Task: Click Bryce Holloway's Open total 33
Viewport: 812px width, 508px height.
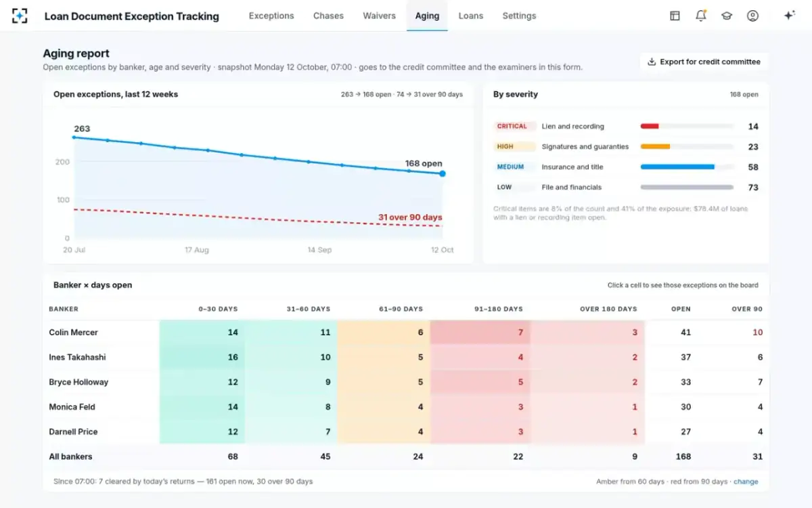Action: (x=685, y=382)
